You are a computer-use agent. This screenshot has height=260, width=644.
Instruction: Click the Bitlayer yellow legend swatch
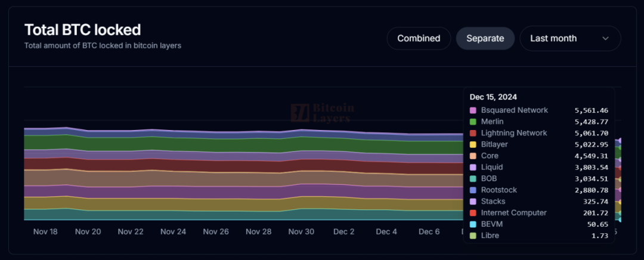tap(473, 144)
